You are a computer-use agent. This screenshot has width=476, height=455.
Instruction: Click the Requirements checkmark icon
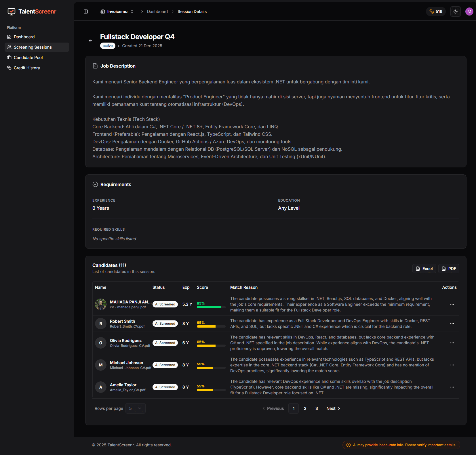pos(95,184)
